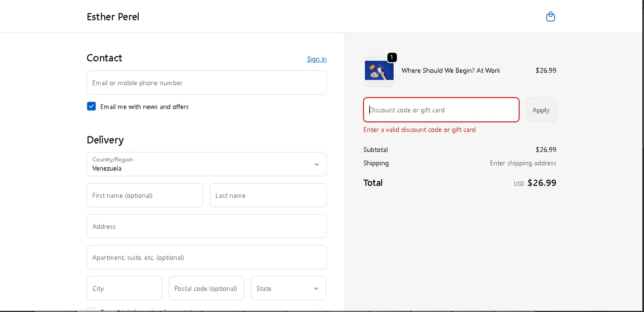This screenshot has height=312, width=644.
Task: Click into the Last name field
Action: coord(268,195)
